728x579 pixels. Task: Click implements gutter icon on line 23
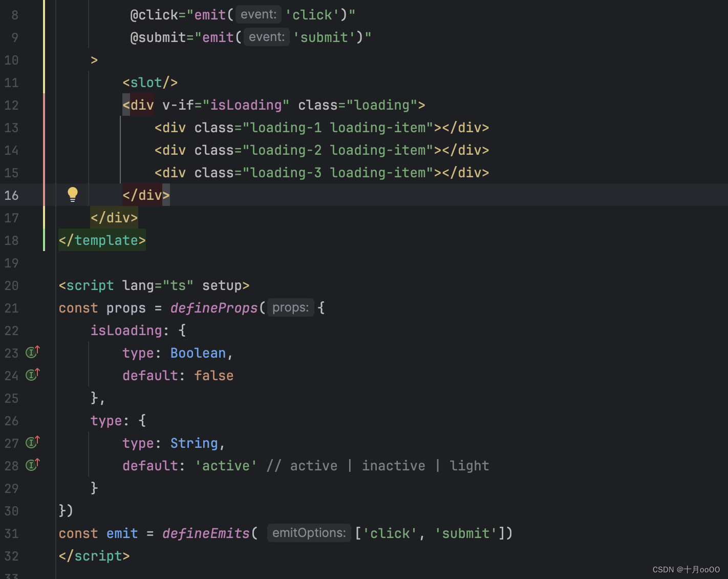[33, 352]
